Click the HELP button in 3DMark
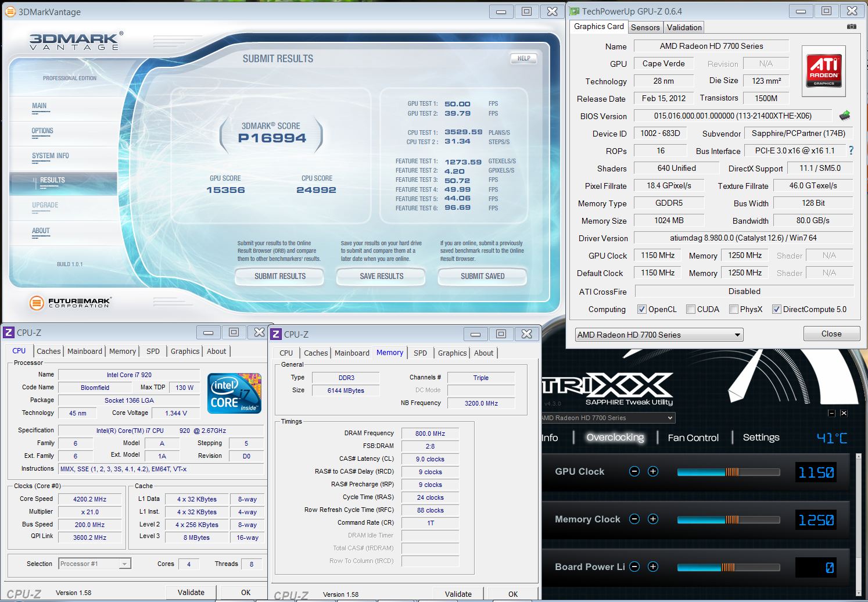 (x=523, y=58)
